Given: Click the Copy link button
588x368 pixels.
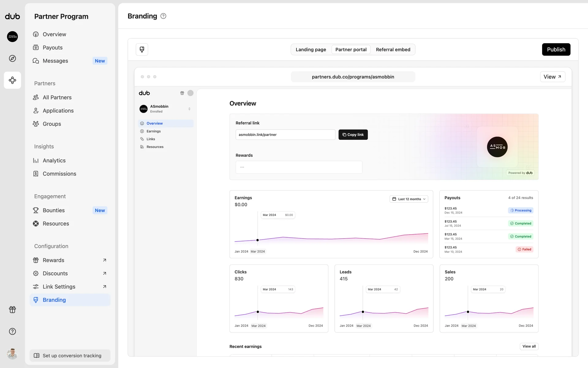Looking at the screenshot, I should click(x=353, y=135).
